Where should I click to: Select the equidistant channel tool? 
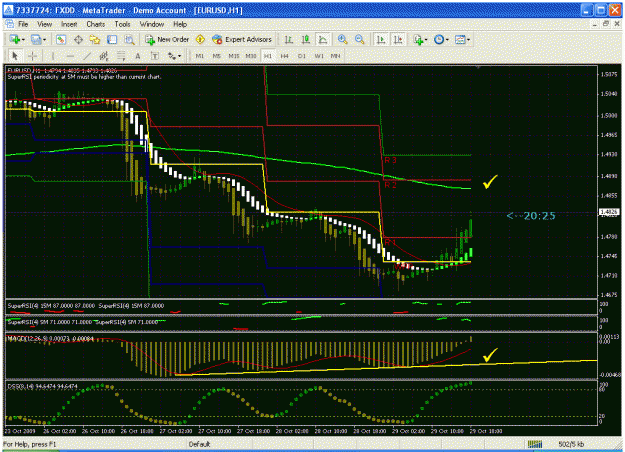(104, 56)
